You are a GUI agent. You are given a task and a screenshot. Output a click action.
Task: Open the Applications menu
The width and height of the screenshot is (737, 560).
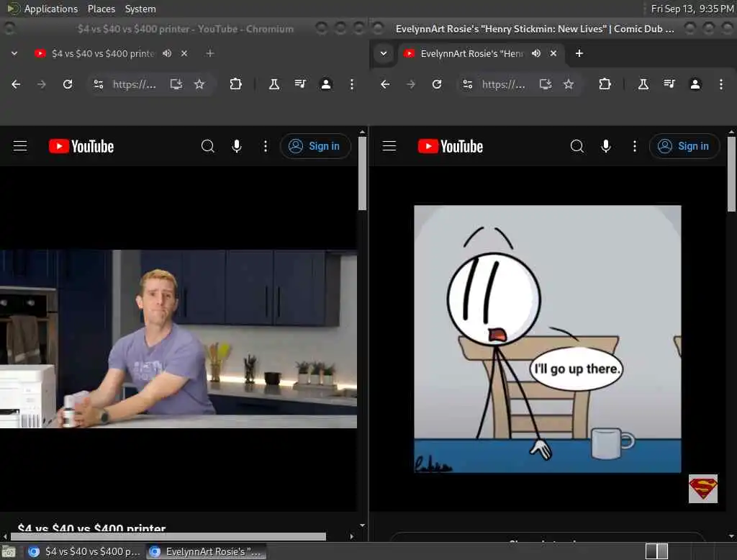51,9
